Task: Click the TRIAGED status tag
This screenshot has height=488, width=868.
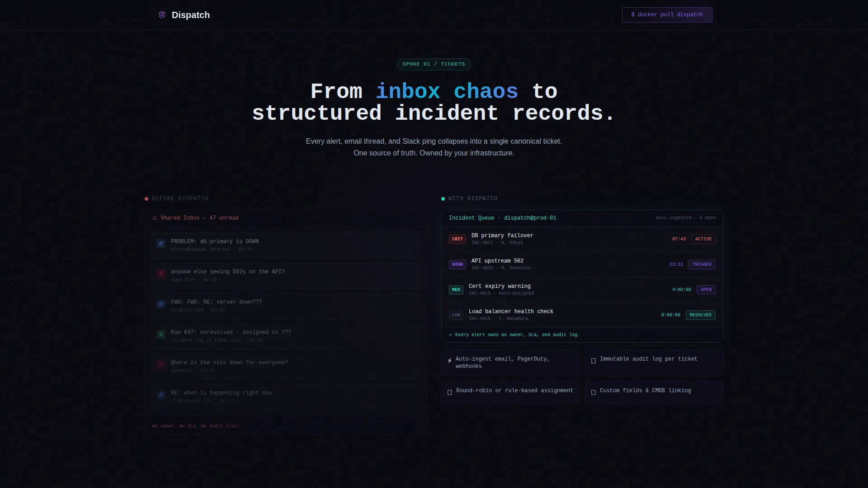Action: tap(702, 264)
